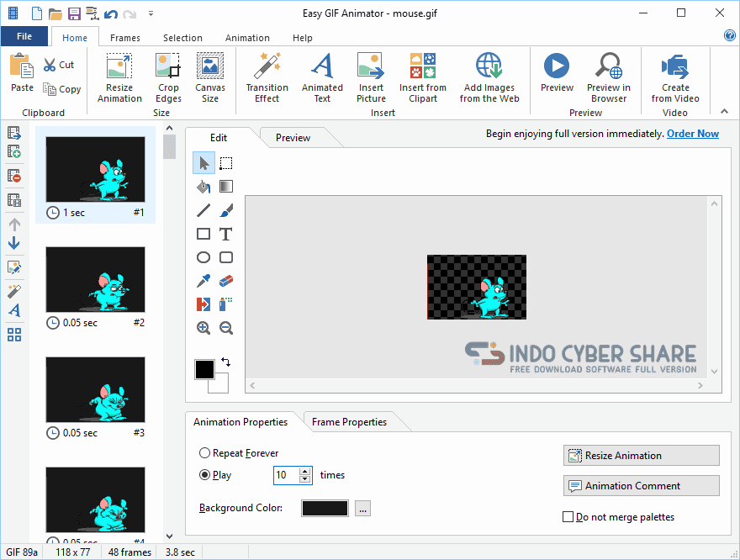Select the rectangle shape tool

click(203, 234)
